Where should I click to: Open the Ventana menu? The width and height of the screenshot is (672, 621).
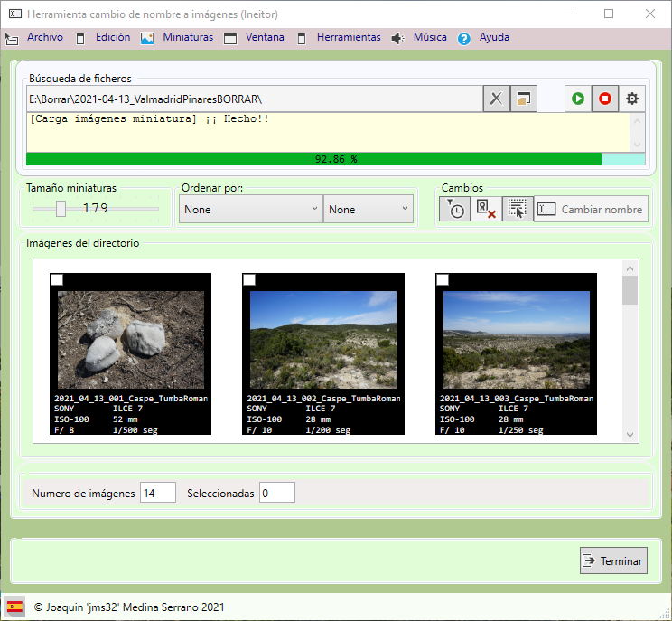click(265, 37)
